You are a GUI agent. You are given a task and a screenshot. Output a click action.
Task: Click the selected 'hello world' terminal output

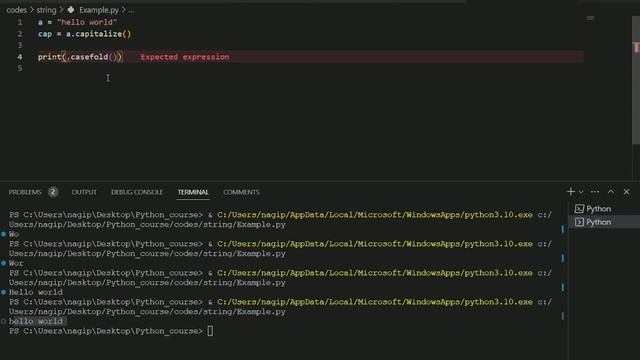(36, 321)
